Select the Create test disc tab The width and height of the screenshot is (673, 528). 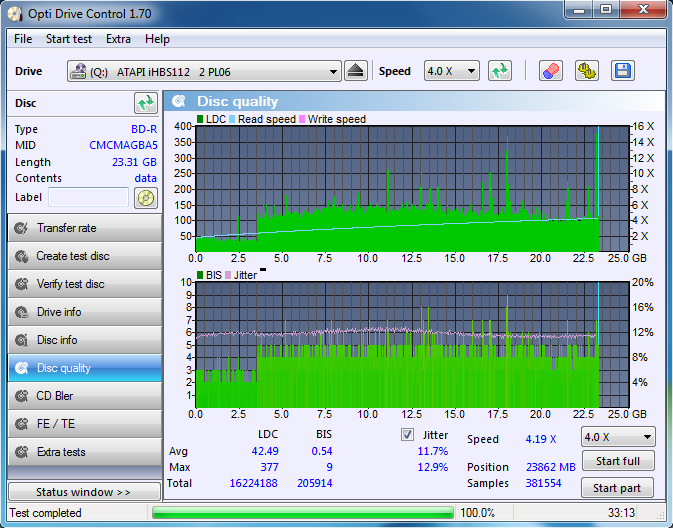coord(85,256)
